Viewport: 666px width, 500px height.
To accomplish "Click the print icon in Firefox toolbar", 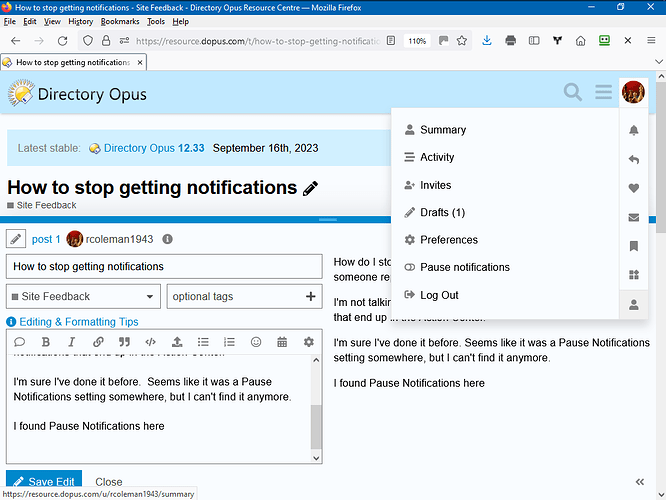I will (511, 41).
